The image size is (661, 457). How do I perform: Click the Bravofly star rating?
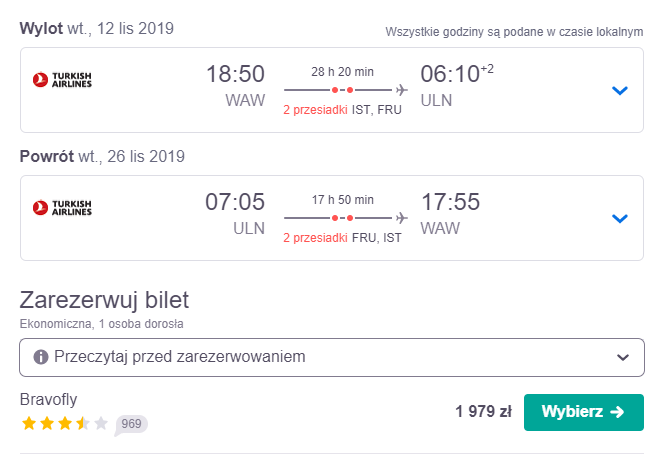(x=64, y=423)
